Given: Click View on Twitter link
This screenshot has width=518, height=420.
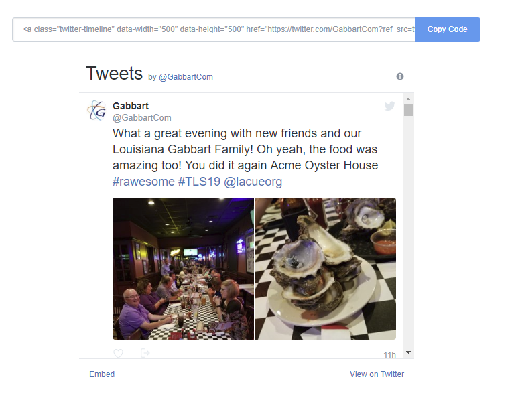Looking at the screenshot, I should coord(377,374).
